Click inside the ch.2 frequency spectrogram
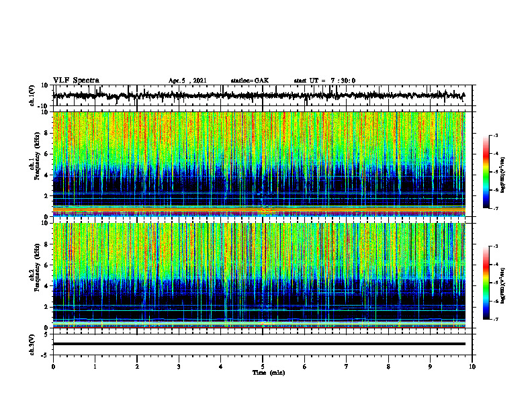The width and height of the screenshot is (532, 411). 259,275
